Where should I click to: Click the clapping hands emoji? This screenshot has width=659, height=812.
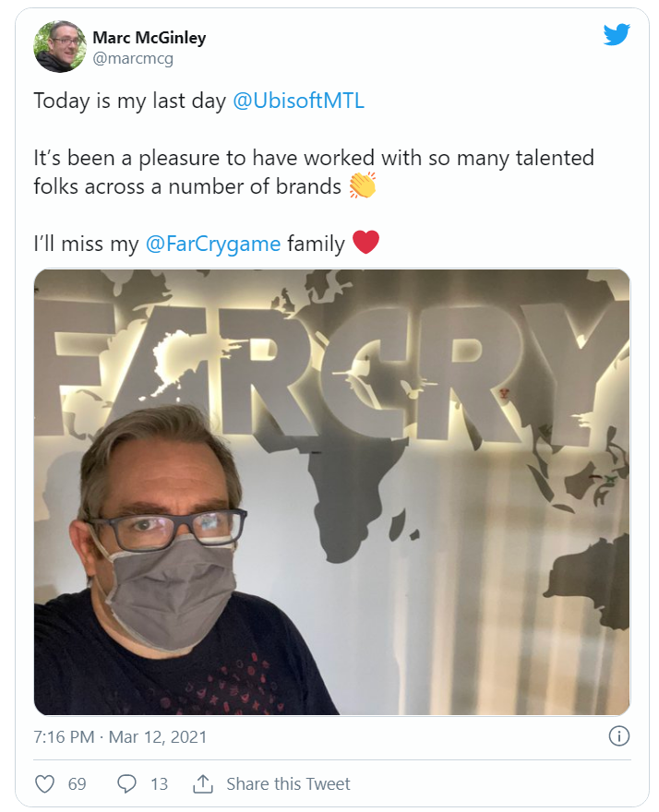pos(363,186)
